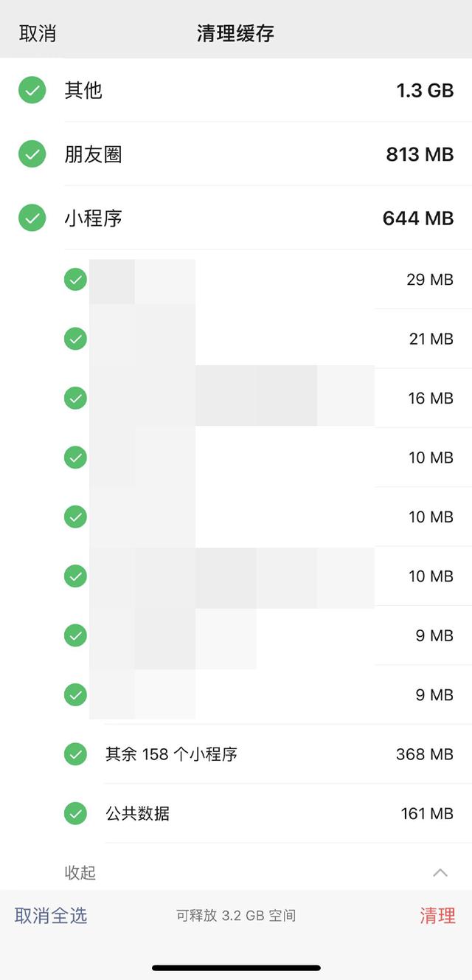This screenshot has width=472, height=980.
Task: Tap 取消全选 to deselect all
Action: point(51,916)
